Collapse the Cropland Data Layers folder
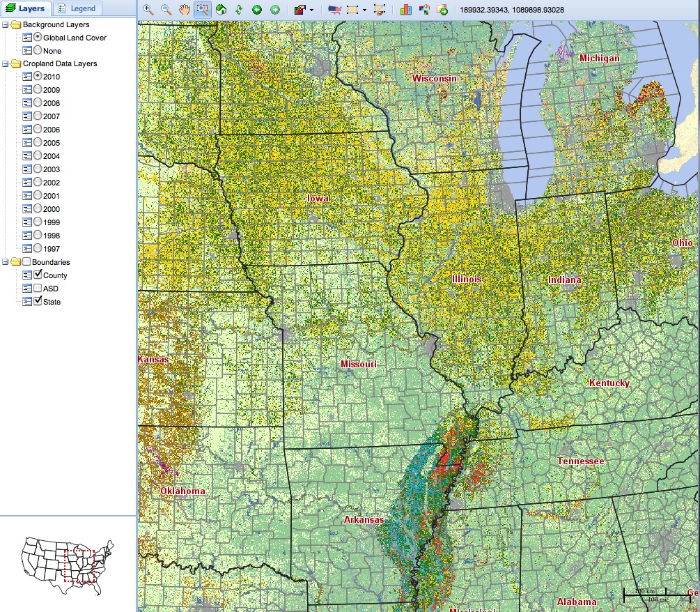This screenshot has width=700, height=612. (x=6, y=64)
